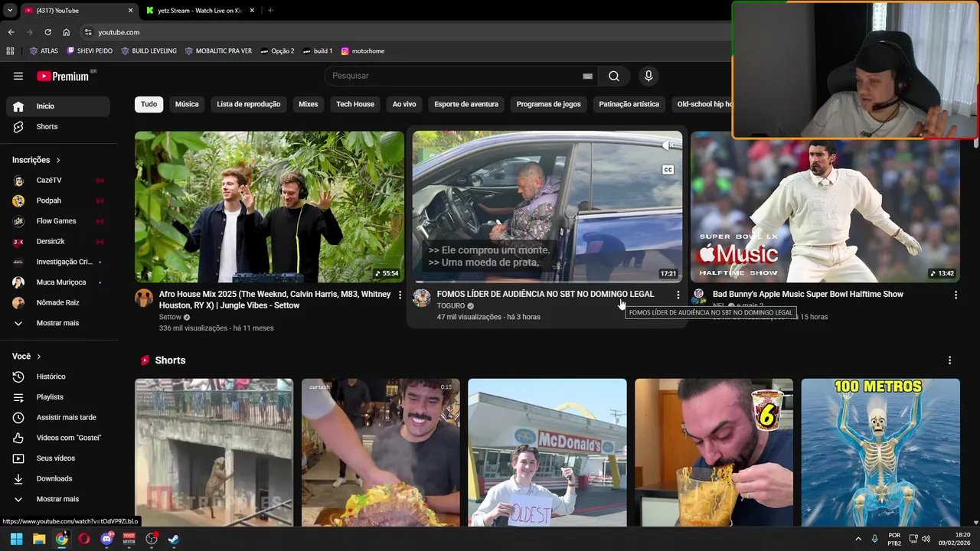Open BUILD LEVELING bookmark
Image resolution: width=980 pixels, height=551 pixels.
[149, 51]
